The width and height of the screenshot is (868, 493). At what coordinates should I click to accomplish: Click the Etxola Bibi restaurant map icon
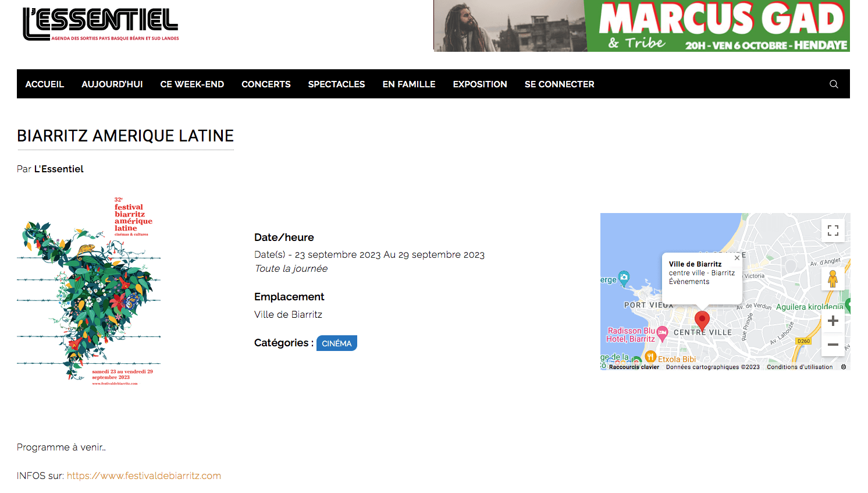coord(650,357)
